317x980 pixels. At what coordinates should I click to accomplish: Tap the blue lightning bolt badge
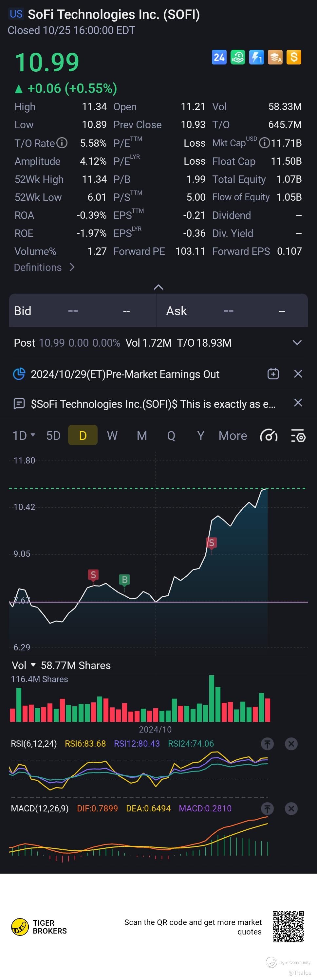point(256,58)
